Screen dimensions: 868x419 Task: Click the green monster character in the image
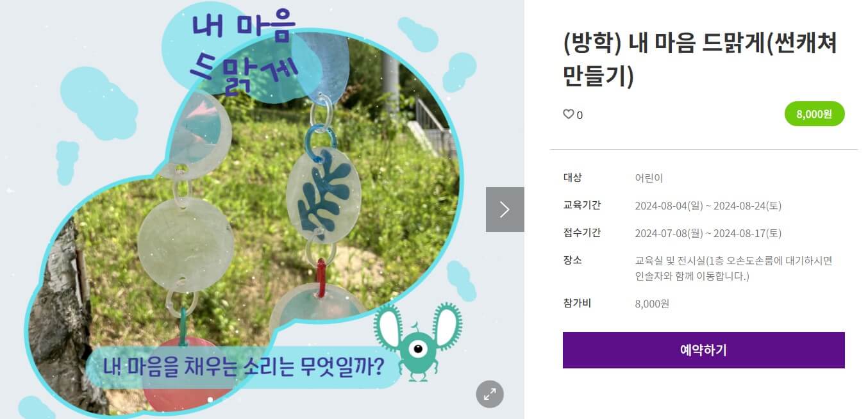click(417, 342)
